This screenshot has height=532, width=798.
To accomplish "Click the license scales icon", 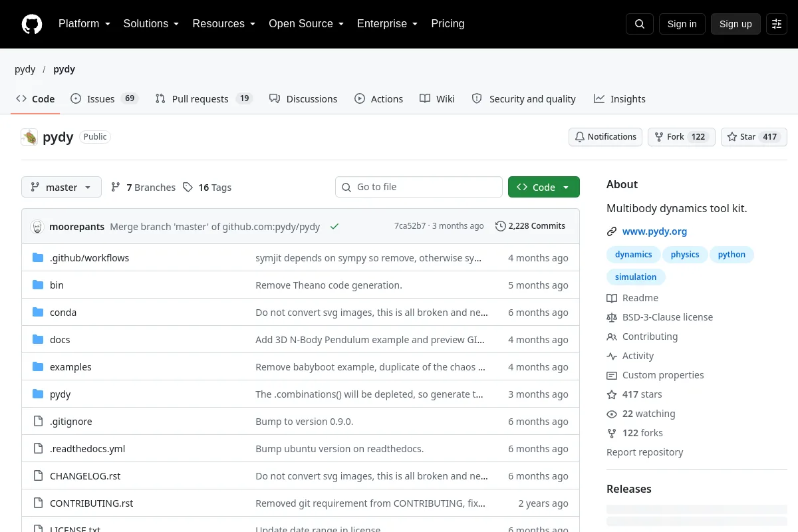I will pyautogui.click(x=612, y=318).
